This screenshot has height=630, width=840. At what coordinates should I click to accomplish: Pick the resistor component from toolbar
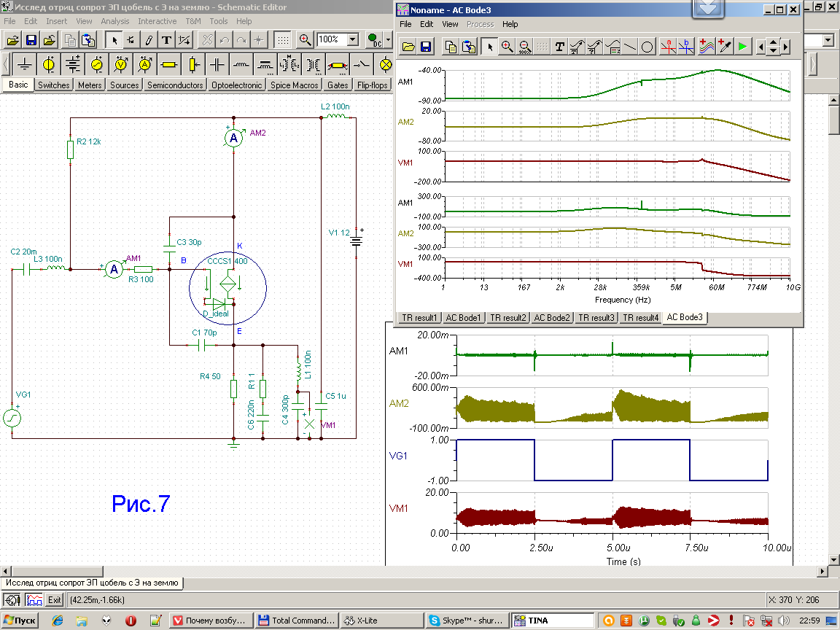pos(168,65)
